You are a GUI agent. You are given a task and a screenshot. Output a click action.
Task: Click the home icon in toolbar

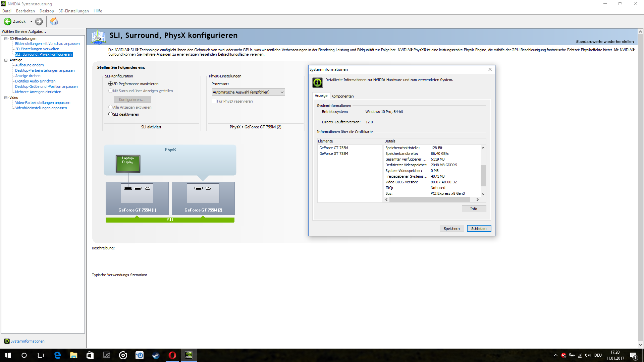coord(54,21)
